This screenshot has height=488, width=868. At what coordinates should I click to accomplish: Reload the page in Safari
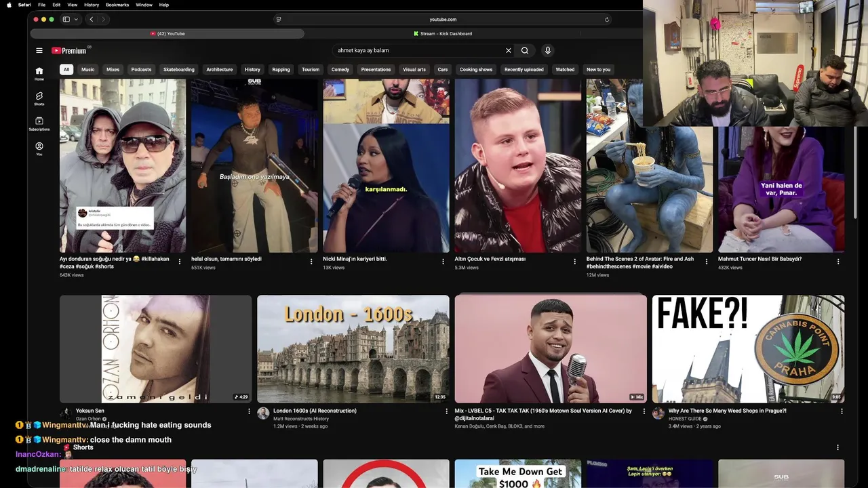pos(607,20)
